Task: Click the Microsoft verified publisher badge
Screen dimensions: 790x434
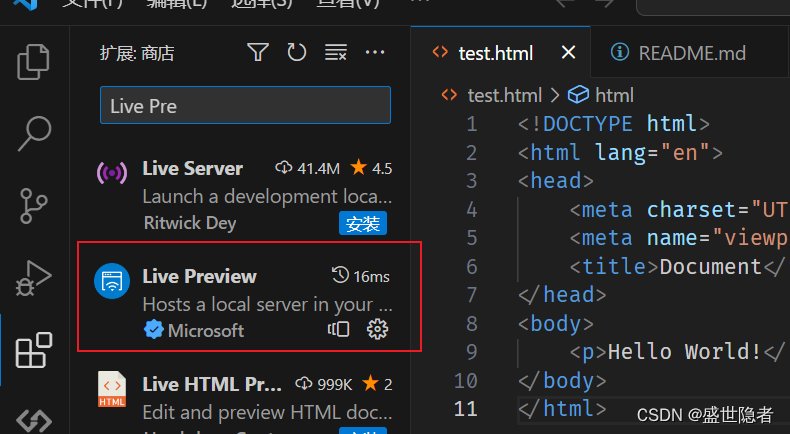Action: 153,330
